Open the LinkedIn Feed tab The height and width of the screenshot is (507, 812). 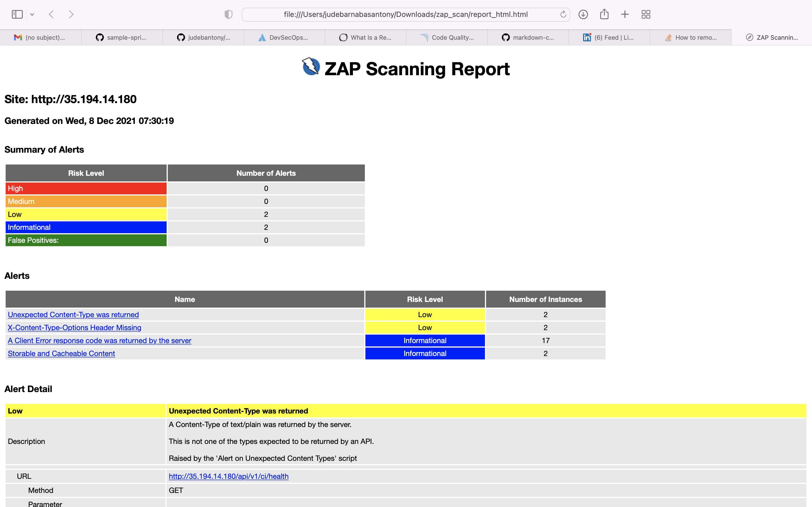pyautogui.click(x=609, y=37)
